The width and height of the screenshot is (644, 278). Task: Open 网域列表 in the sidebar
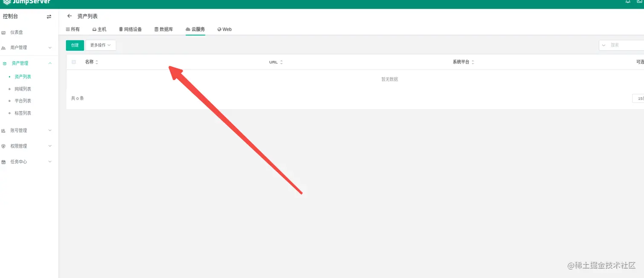(23, 89)
